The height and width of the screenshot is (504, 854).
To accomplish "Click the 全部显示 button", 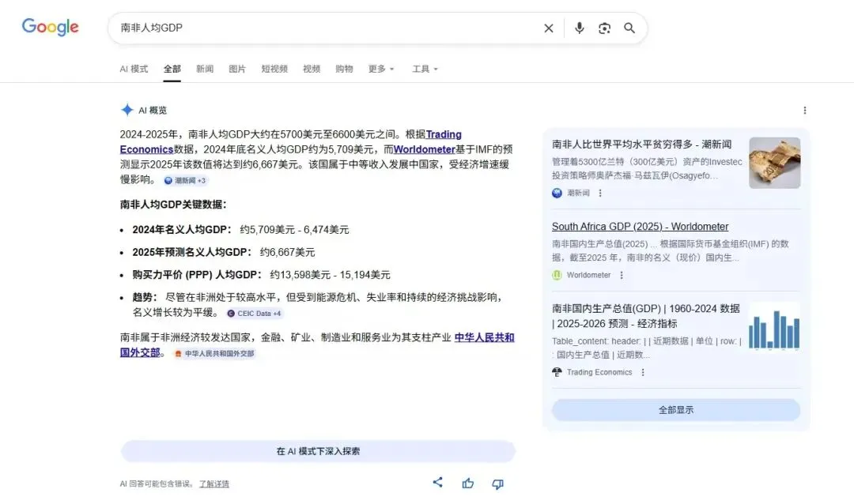I will (676, 410).
